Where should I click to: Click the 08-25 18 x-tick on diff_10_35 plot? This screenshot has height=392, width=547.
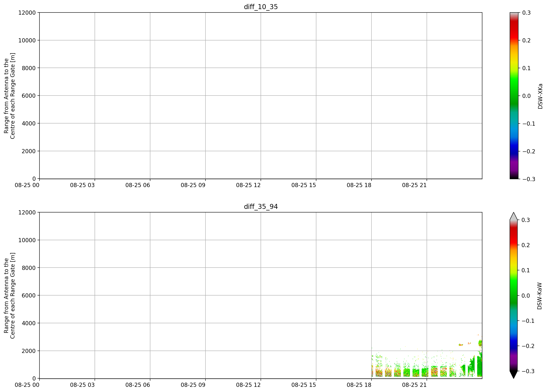click(359, 185)
